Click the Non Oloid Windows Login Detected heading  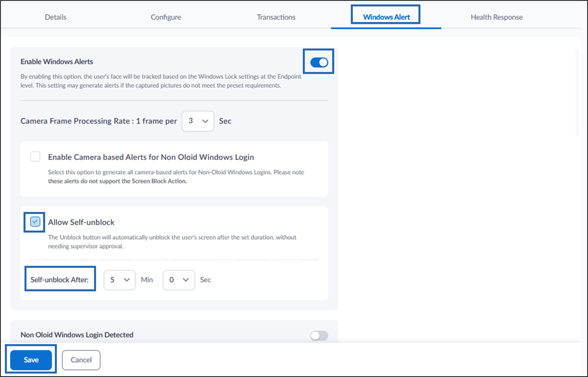pos(77,335)
